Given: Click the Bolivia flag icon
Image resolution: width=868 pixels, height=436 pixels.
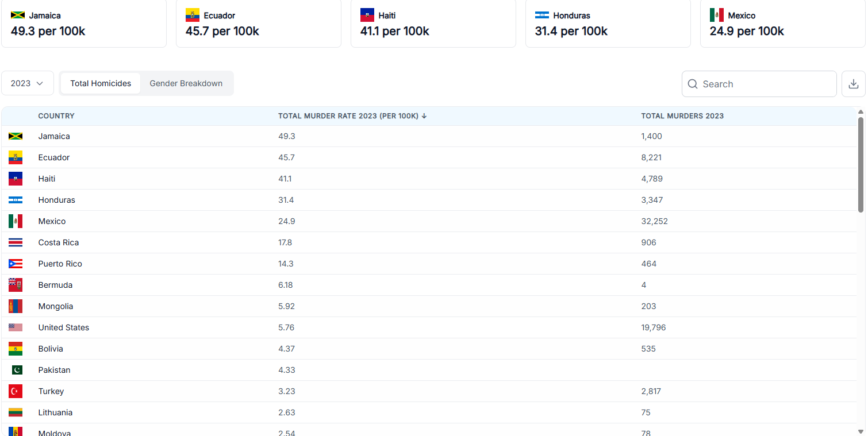Looking at the screenshot, I should pyautogui.click(x=16, y=349).
